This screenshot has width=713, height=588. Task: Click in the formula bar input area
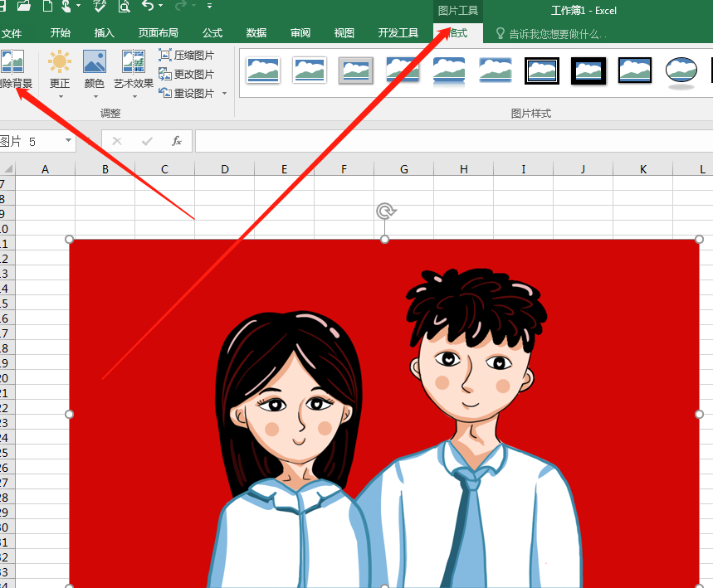click(454, 141)
